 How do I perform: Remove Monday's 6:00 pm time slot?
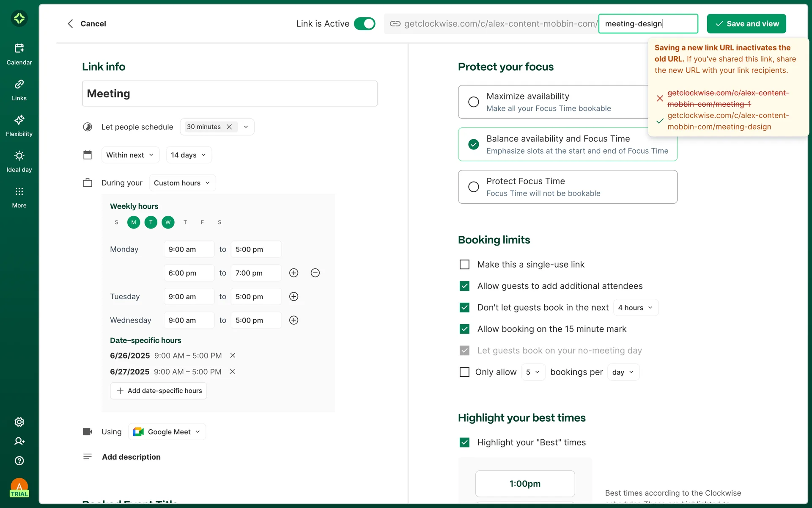click(x=315, y=273)
